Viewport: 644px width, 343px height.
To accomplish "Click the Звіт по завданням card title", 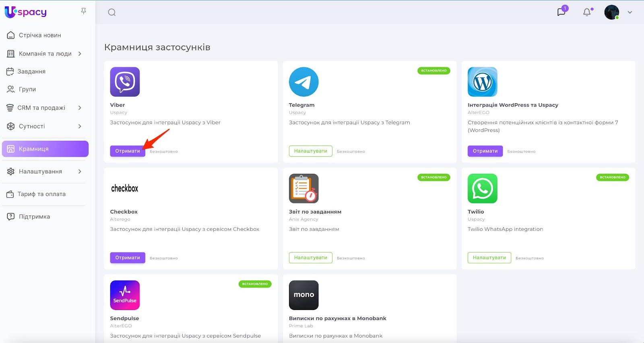I will click(315, 212).
